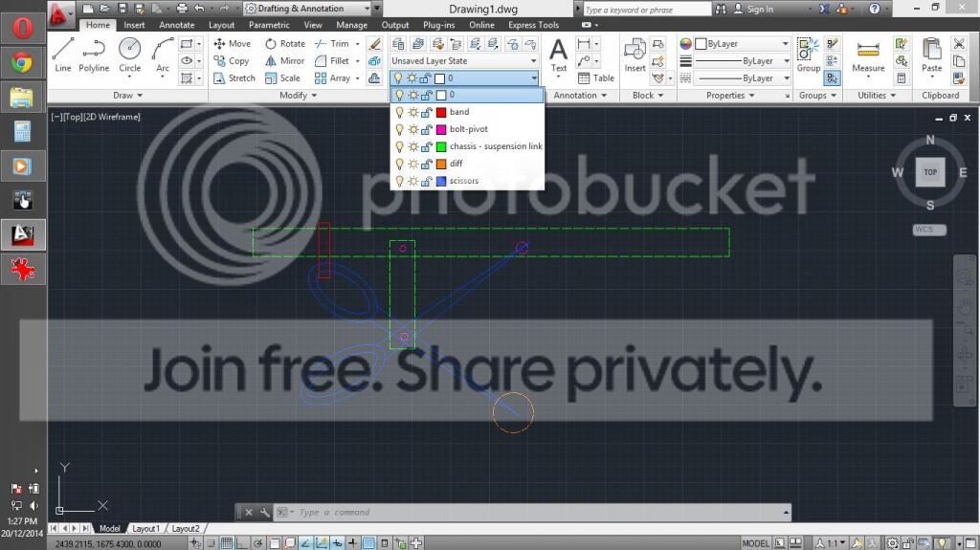980x550 pixels.
Task: Open the Drafting & Annotation workspace dropdown
Action: point(365,9)
